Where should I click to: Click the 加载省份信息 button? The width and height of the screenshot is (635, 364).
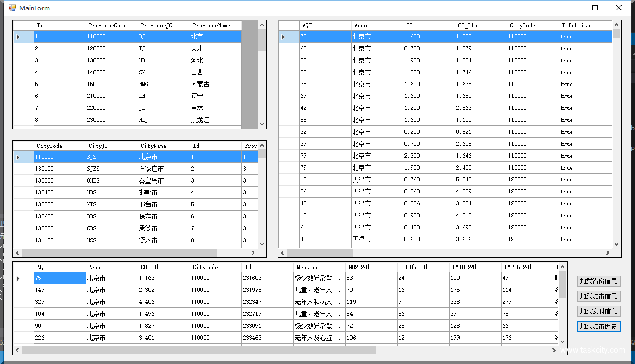tap(599, 281)
